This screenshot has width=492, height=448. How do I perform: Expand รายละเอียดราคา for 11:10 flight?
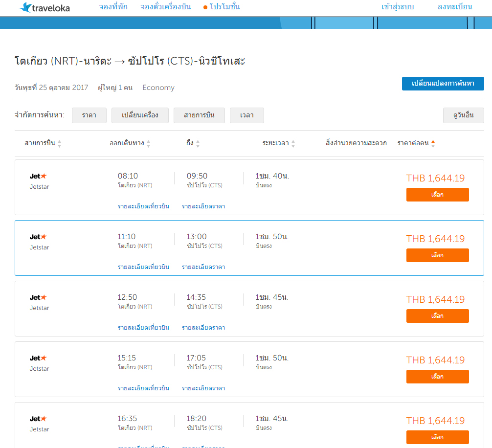(203, 267)
